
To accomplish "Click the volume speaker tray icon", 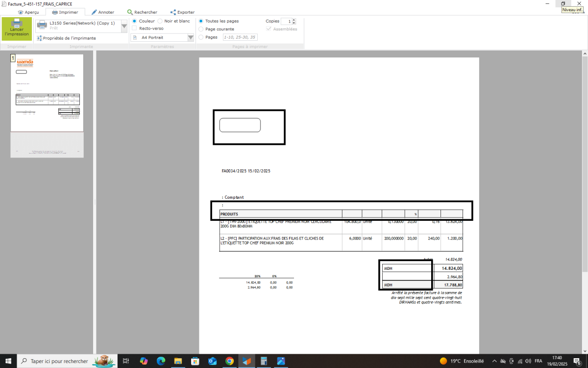I will pyautogui.click(x=528, y=361).
